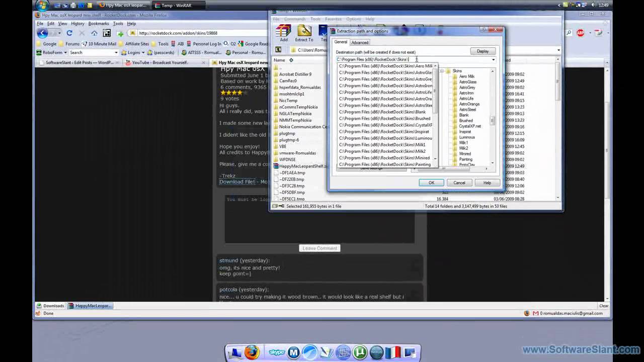Launch Firefox from the dock
644x362 pixels.
(x=252, y=352)
